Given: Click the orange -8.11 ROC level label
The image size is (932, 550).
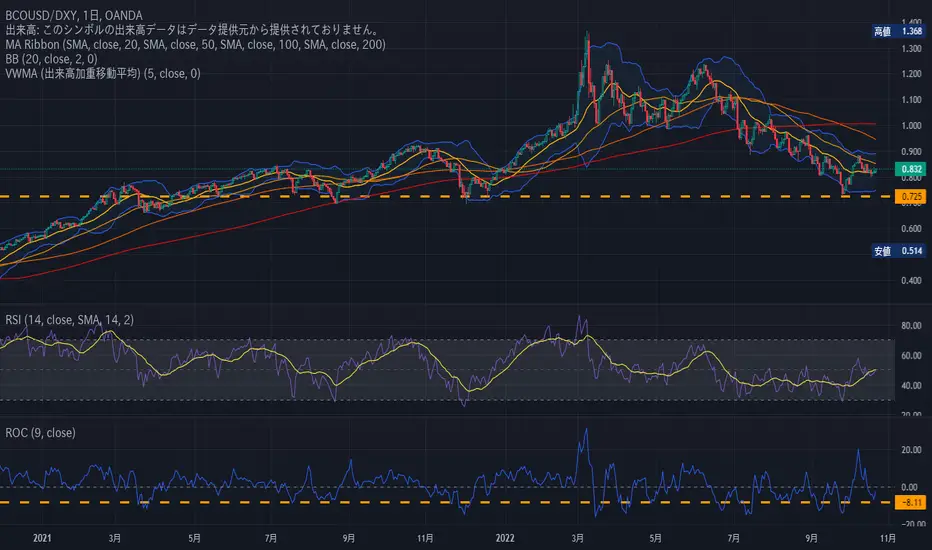Looking at the screenshot, I should (x=911, y=502).
